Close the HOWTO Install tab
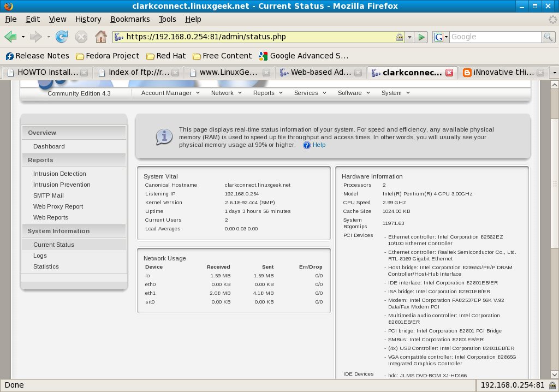 (x=84, y=73)
